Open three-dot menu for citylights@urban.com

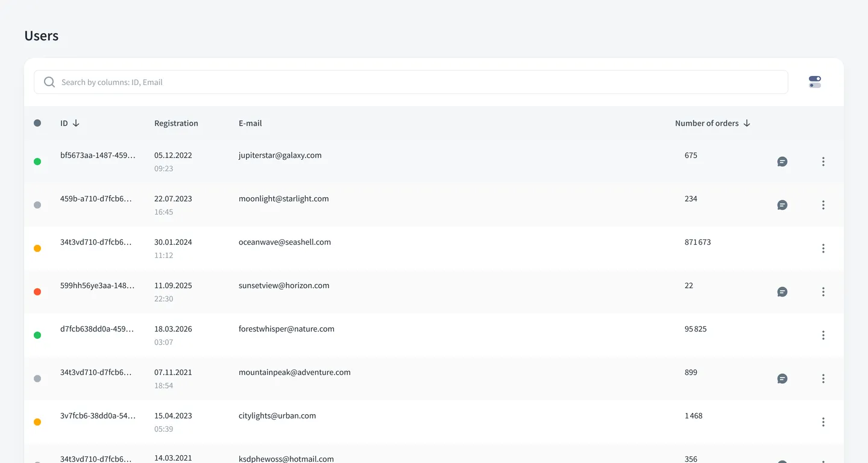pos(823,422)
